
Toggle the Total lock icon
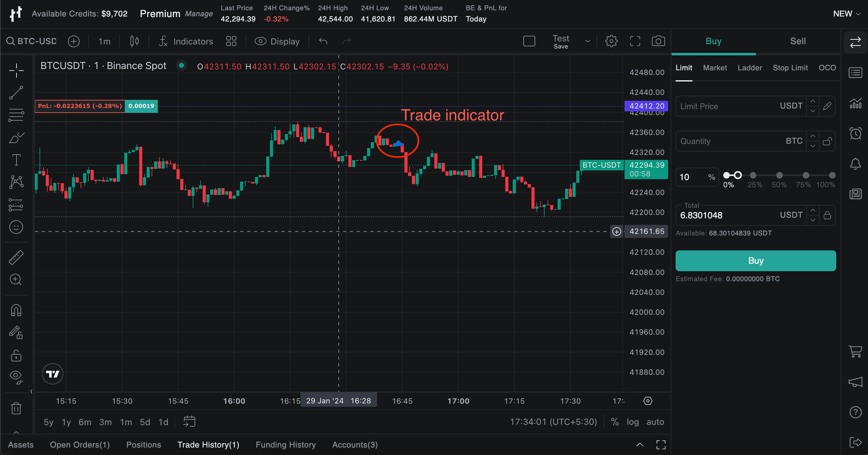pyautogui.click(x=827, y=215)
